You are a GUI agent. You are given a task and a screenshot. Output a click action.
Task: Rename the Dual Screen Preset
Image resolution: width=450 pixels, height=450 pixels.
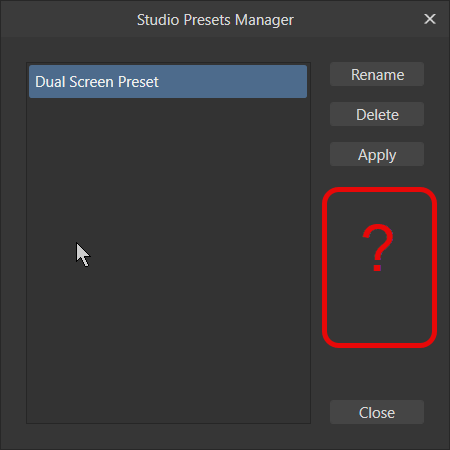pyautogui.click(x=377, y=74)
